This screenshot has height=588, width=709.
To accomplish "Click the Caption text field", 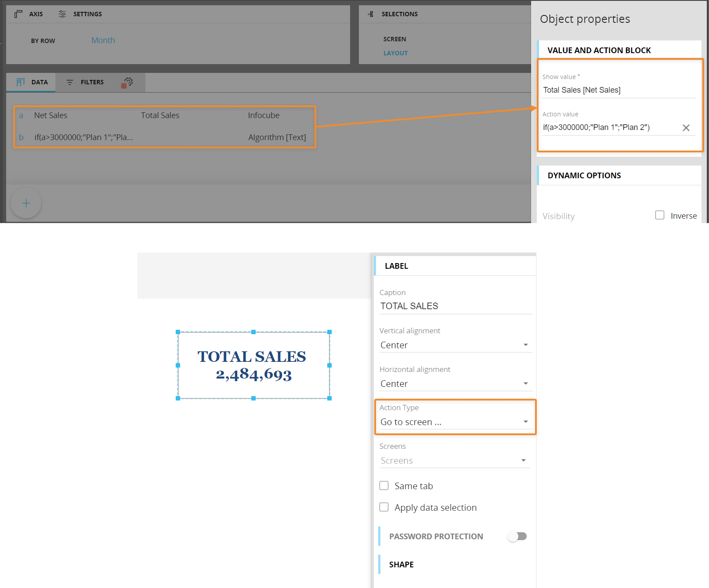I will [x=455, y=306].
